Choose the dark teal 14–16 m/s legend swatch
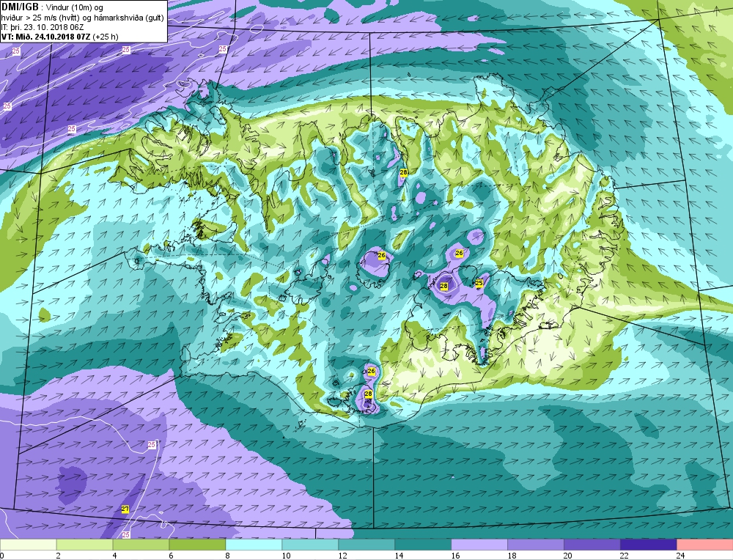Viewport: 733px width, 560px height. point(423,545)
